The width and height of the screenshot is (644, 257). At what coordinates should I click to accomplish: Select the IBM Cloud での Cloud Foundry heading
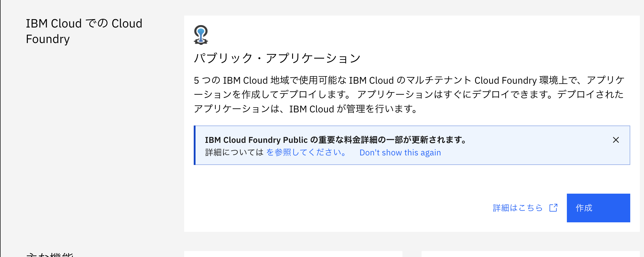click(84, 31)
